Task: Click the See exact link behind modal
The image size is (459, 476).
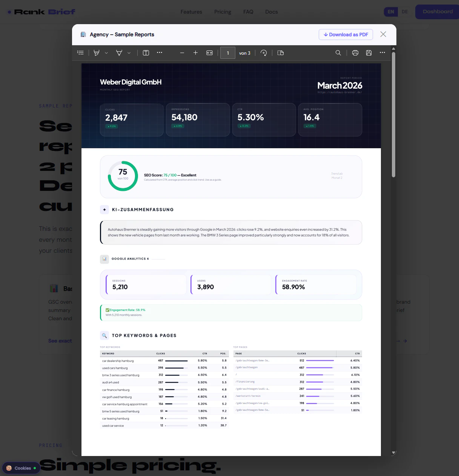Action: point(60,341)
